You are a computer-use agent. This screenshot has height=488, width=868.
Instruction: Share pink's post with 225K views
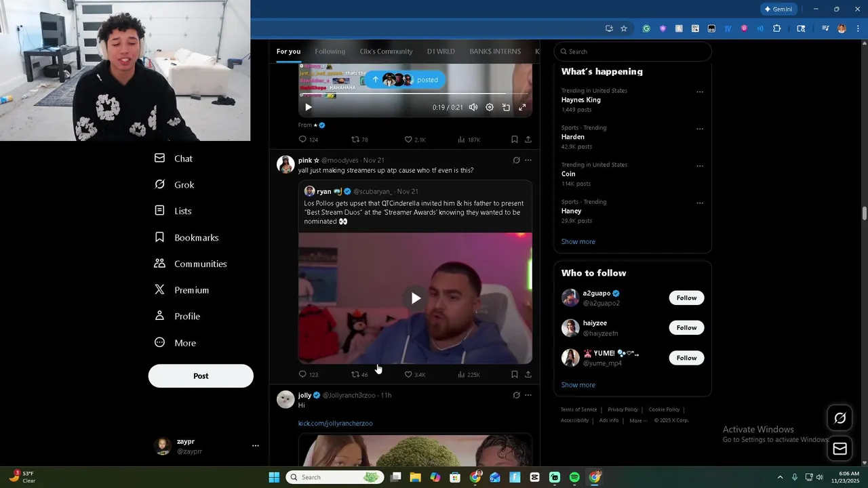pos(528,375)
